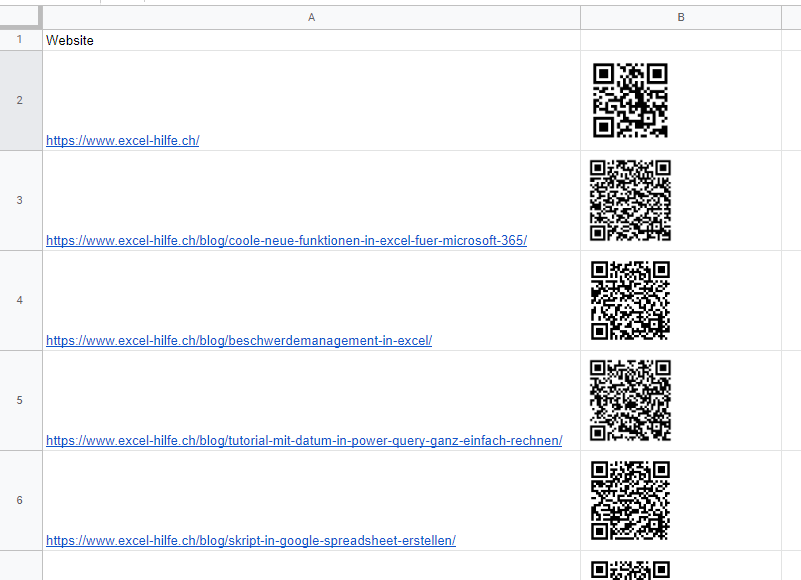The width and height of the screenshot is (801, 580).
Task: Select row 1 via its row header
Action: coord(19,40)
